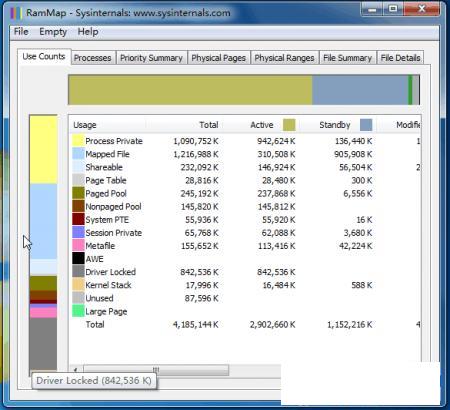Click the yellow Process Private vertical bar segment
This screenshot has height=410, width=450.
(x=43, y=149)
